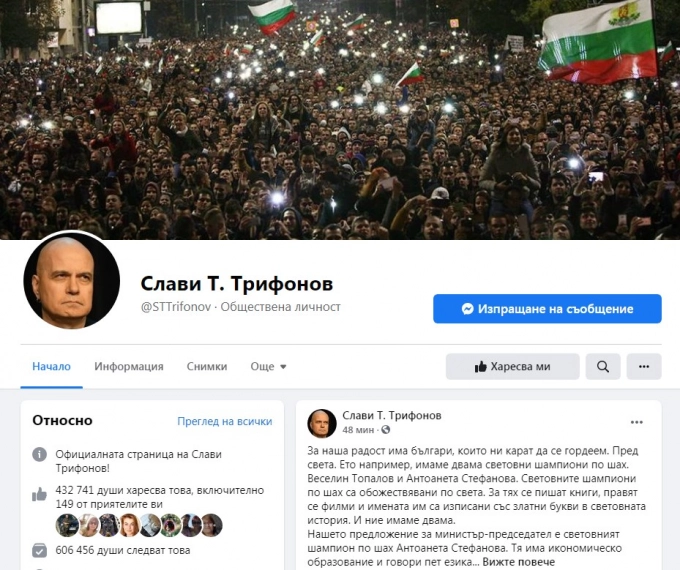The width and height of the screenshot is (680, 570).
Task: Click the info circle icon in Относно
Action: point(39,455)
